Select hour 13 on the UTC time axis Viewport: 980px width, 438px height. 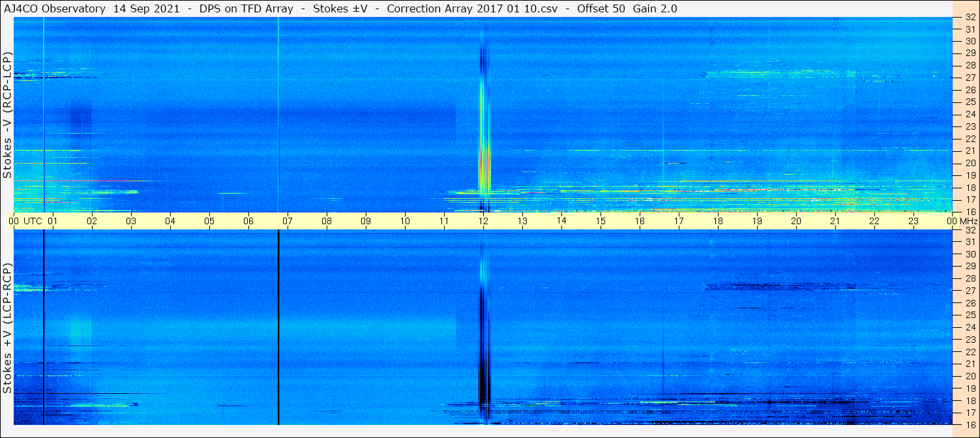click(522, 221)
